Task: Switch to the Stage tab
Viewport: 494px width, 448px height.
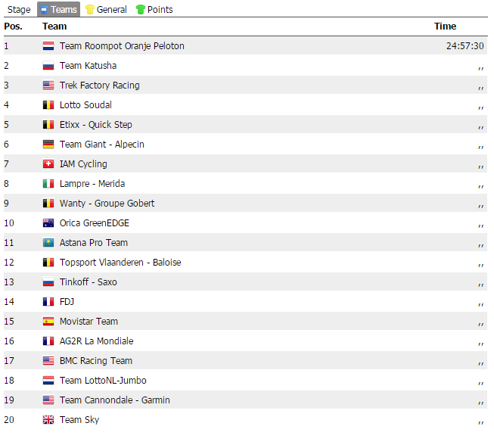Action: 19,10
